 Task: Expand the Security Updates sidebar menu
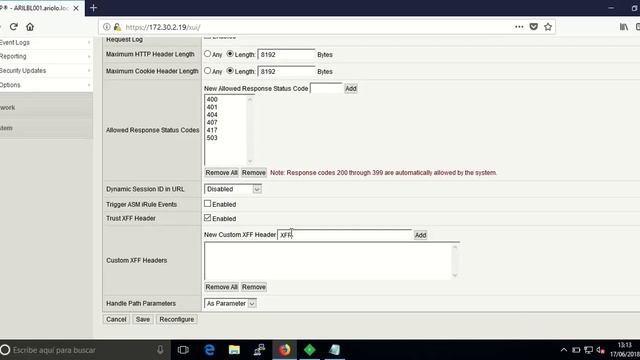click(x=45, y=71)
